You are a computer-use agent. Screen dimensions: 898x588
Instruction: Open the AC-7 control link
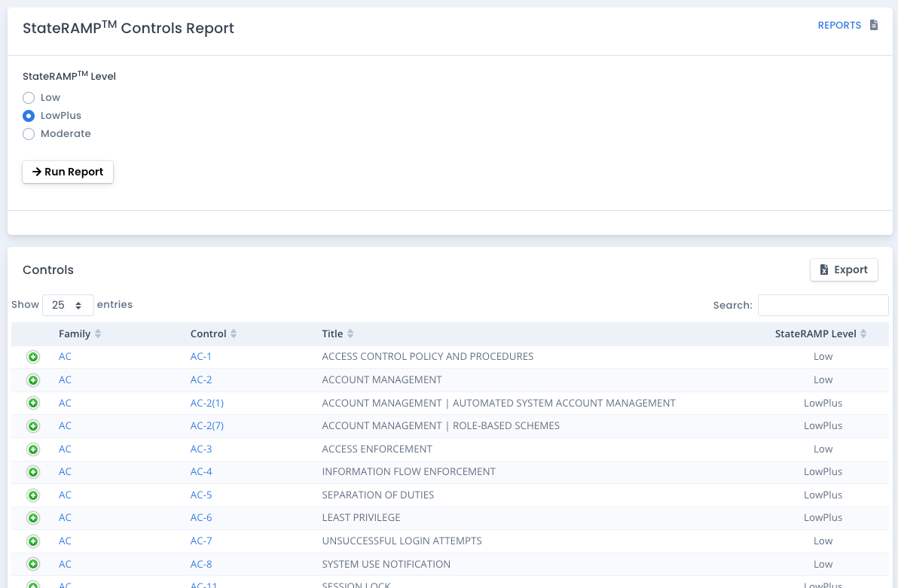click(x=201, y=541)
